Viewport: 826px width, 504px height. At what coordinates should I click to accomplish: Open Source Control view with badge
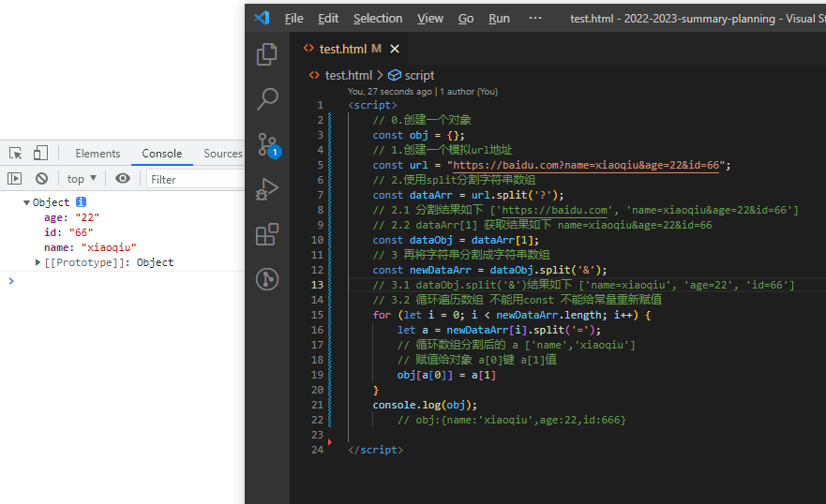pyautogui.click(x=267, y=143)
